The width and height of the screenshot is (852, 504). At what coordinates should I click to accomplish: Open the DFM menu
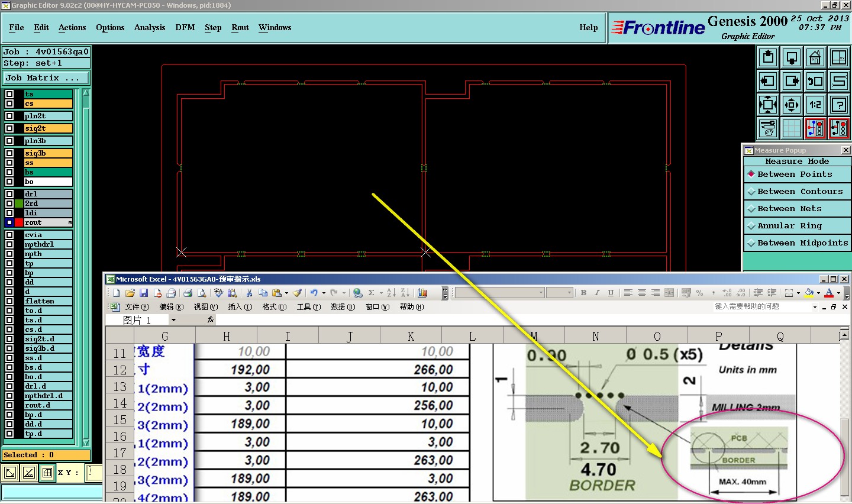(185, 28)
